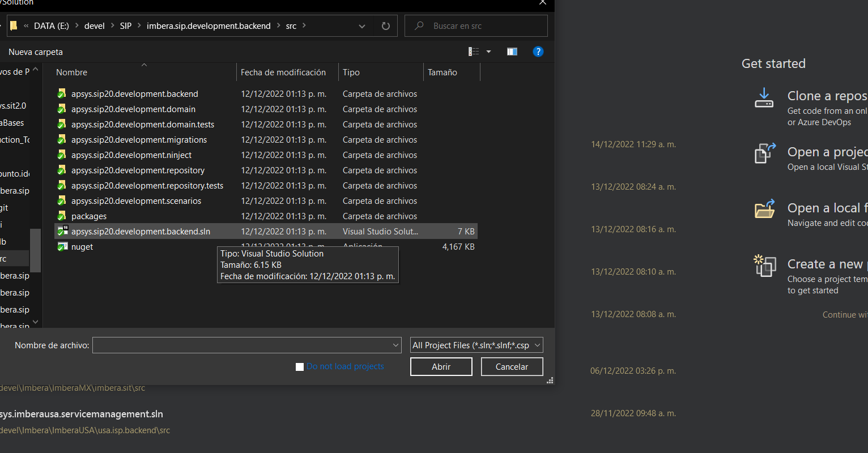Click the Clone a repository icon
868x453 pixels.
tap(764, 97)
